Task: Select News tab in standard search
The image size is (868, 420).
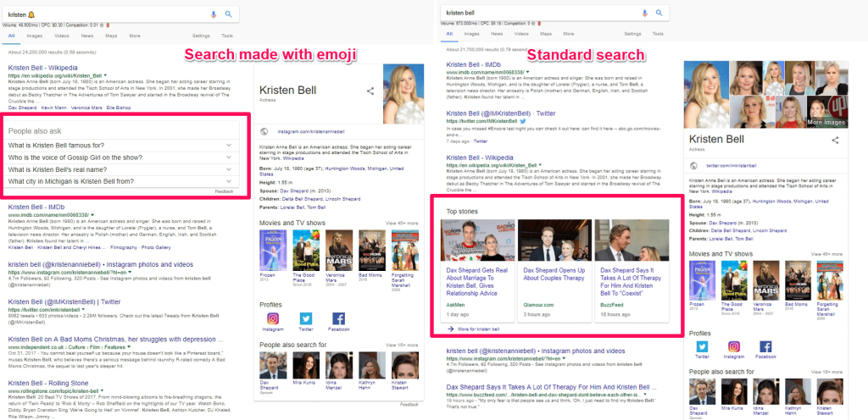Action: tap(497, 34)
